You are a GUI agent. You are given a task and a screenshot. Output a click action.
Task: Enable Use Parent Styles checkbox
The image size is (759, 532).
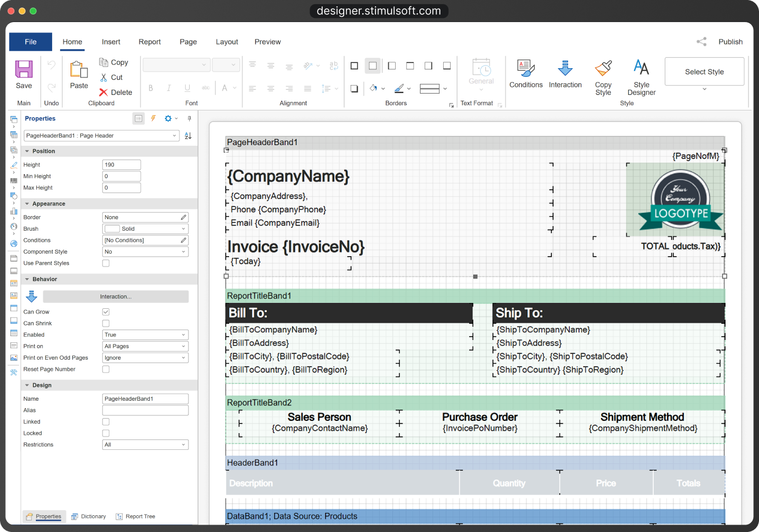click(x=106, y=263)
